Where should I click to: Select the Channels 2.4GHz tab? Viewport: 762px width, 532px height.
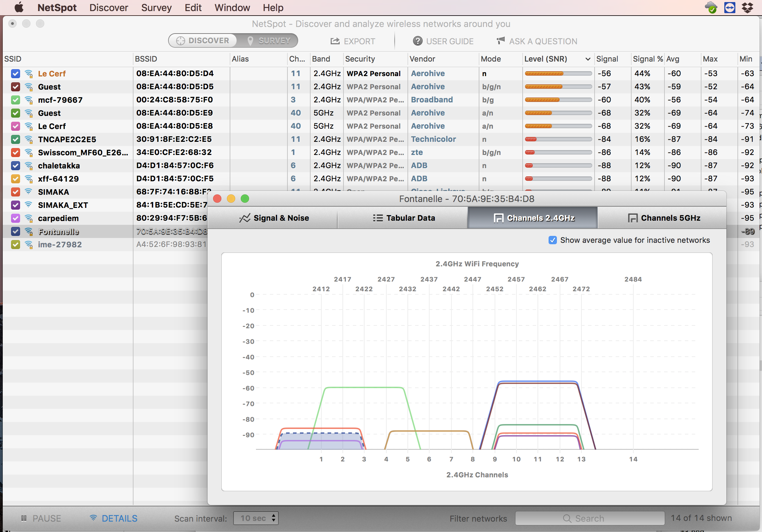tap(533, 218)
